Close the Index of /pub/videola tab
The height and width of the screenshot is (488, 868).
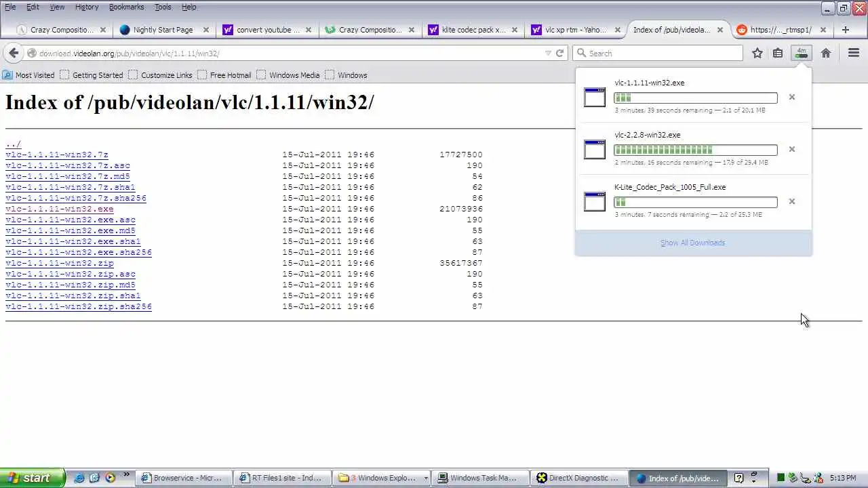[x=720, y=30]
